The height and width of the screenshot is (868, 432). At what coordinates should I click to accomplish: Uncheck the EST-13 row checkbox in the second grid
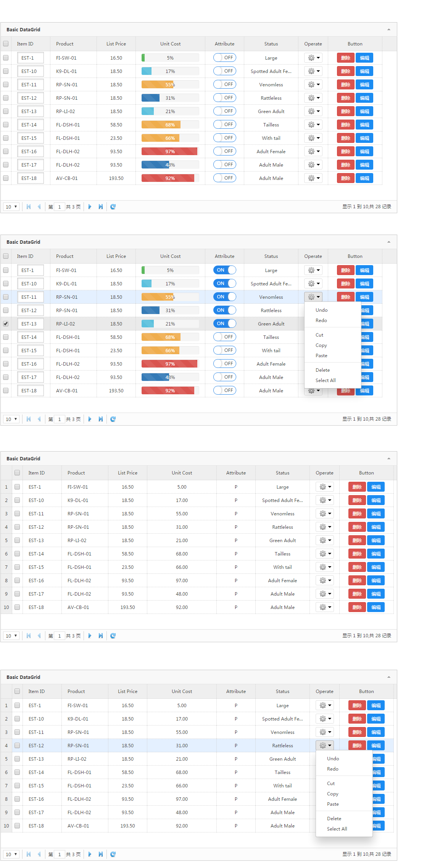(6, 324)
